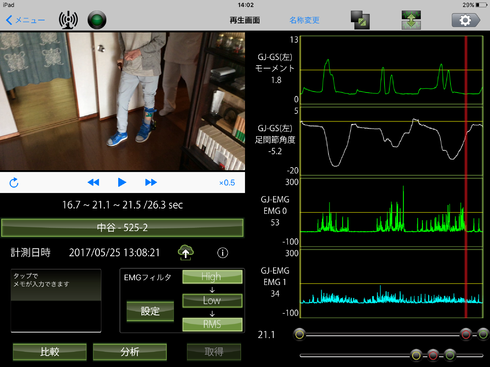Open 名称変更 rename option
Screen dimensions: 490x367
304,20
